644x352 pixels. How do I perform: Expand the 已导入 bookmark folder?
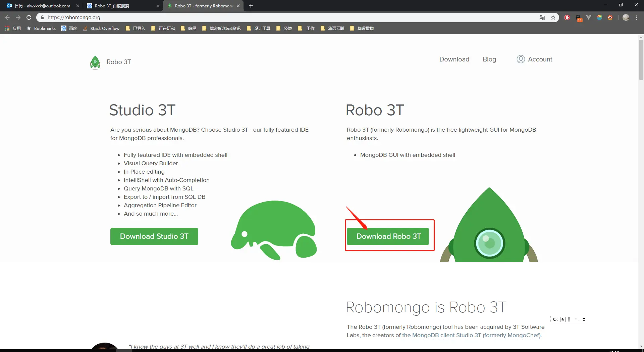[x=136, y=28]
